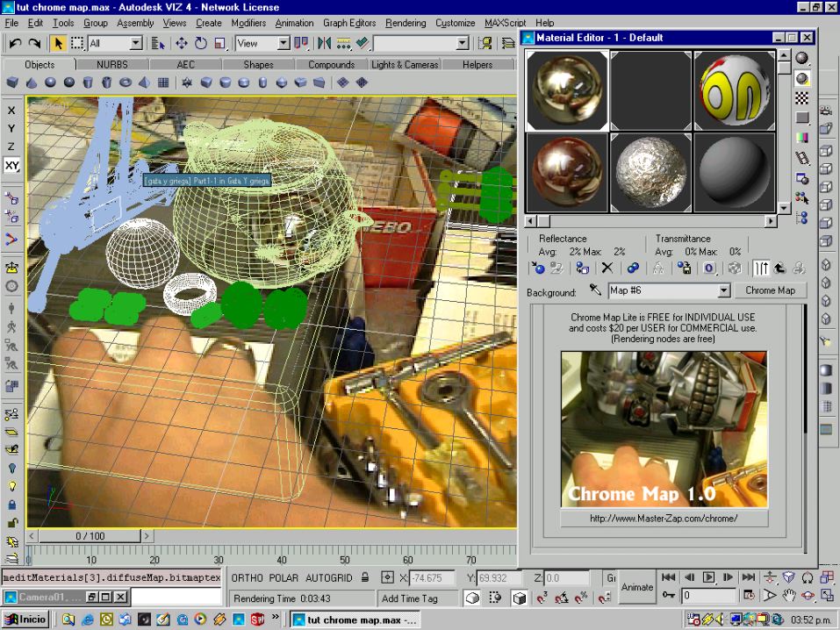Click the 'Add Time Tag' field

click(x=419, y=598)
